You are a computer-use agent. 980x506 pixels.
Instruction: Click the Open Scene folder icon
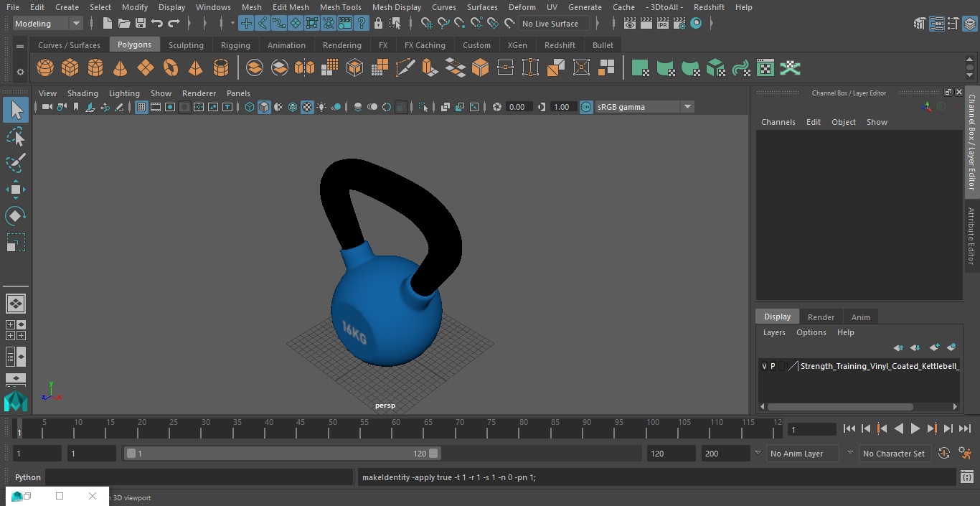[x=124, y=24]
